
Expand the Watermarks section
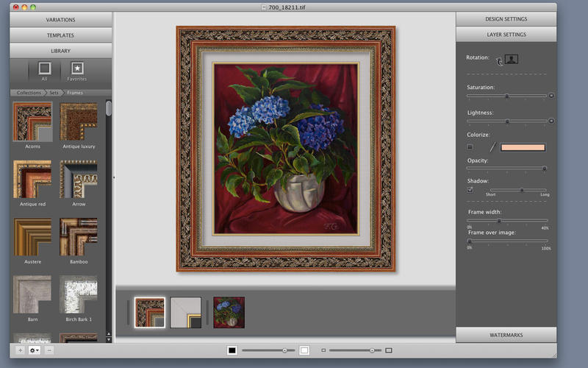506,335
